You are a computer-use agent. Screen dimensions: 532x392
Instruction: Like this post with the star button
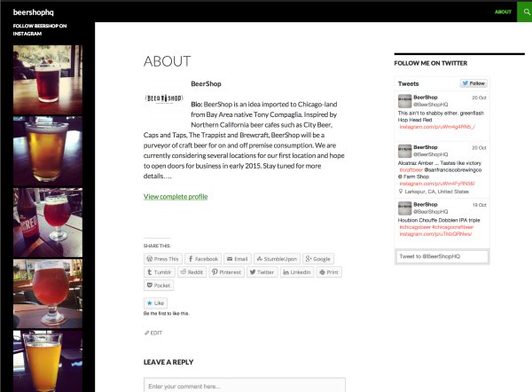[156, 303]
